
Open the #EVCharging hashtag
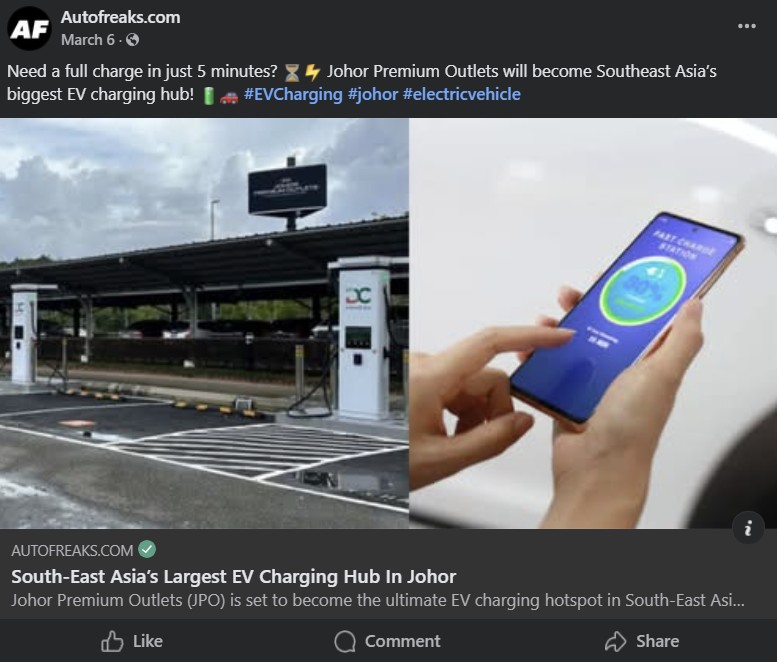(293, 94)
